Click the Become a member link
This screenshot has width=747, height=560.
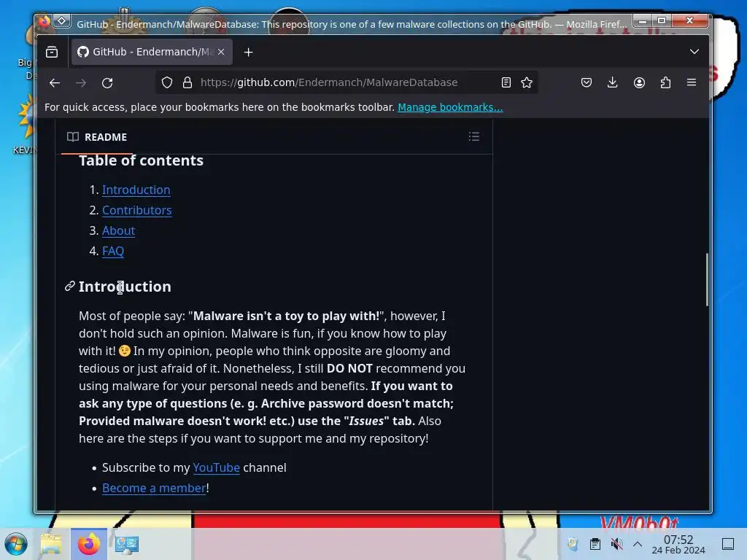coord(154,488)
